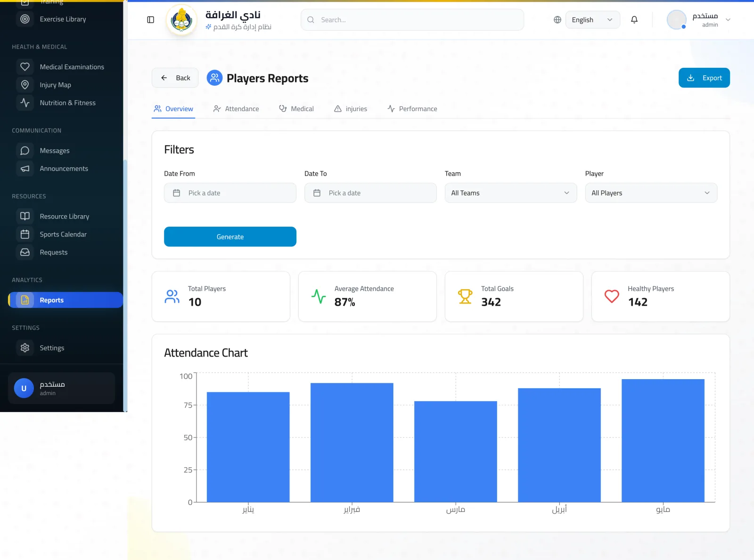
Task: Open Resource Library page
Action: coord(64,216)
